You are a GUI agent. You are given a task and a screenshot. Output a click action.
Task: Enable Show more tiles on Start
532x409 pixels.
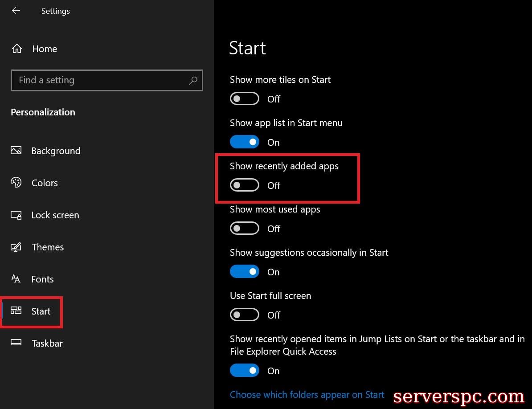click(244, 99)
